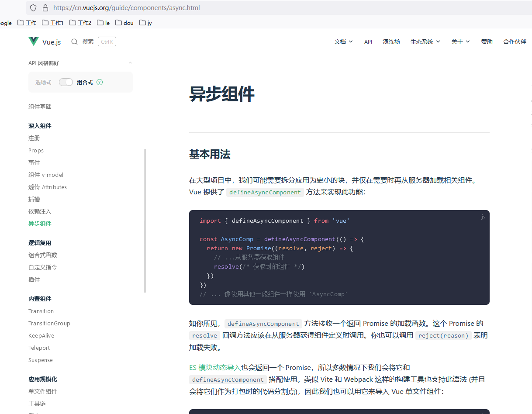Image resolution: width=532 pixels, height=414 pixels.
Task: Open Suspense in sidebar
Action: coord(41,360)
